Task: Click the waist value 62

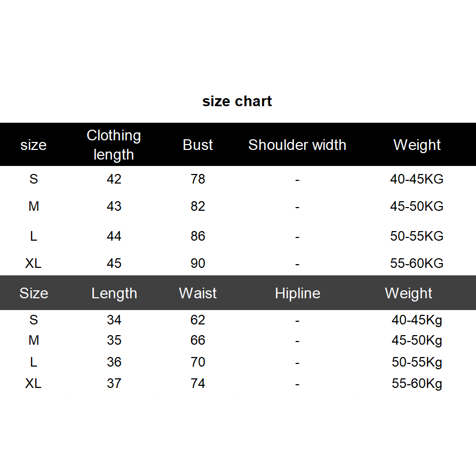Action: coord(198,320)
